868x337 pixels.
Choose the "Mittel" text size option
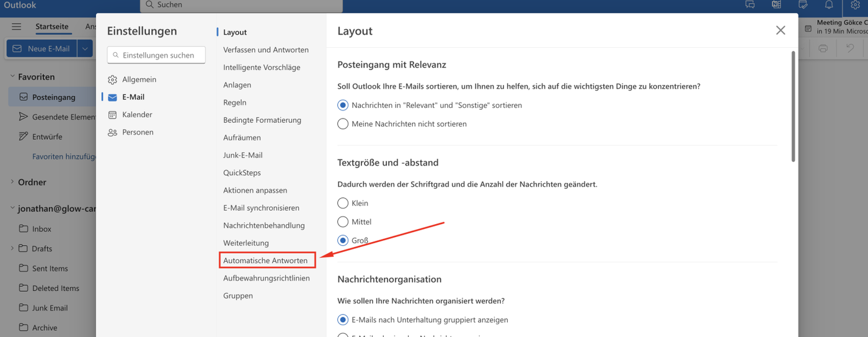343,222
